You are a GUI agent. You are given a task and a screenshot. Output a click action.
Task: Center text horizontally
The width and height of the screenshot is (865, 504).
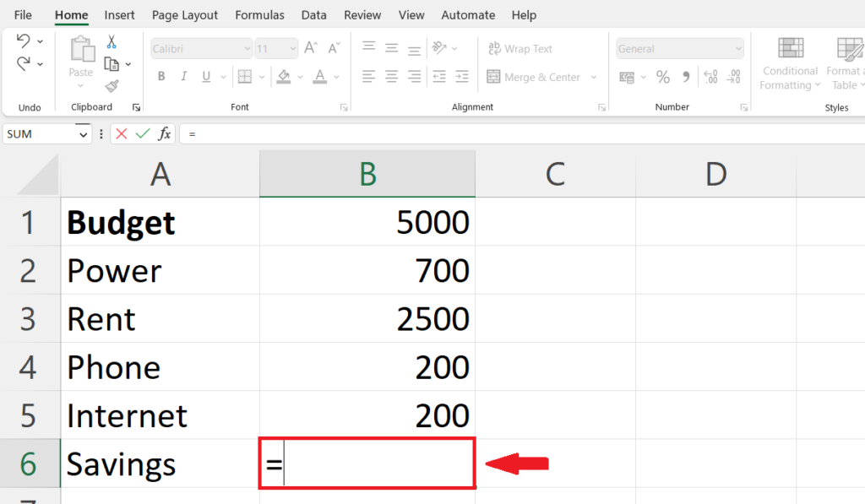tap(391, 76)
